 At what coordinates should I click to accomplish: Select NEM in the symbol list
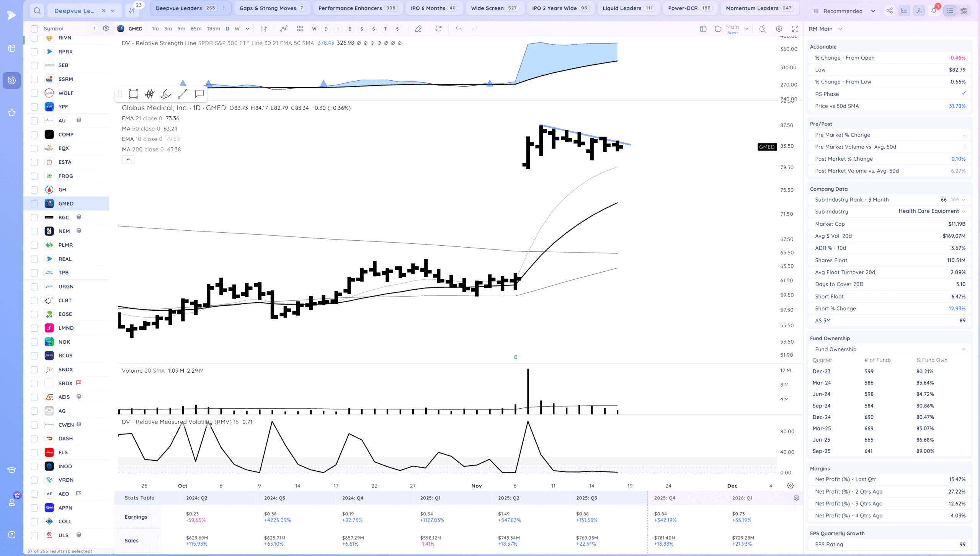pos(64,231)
